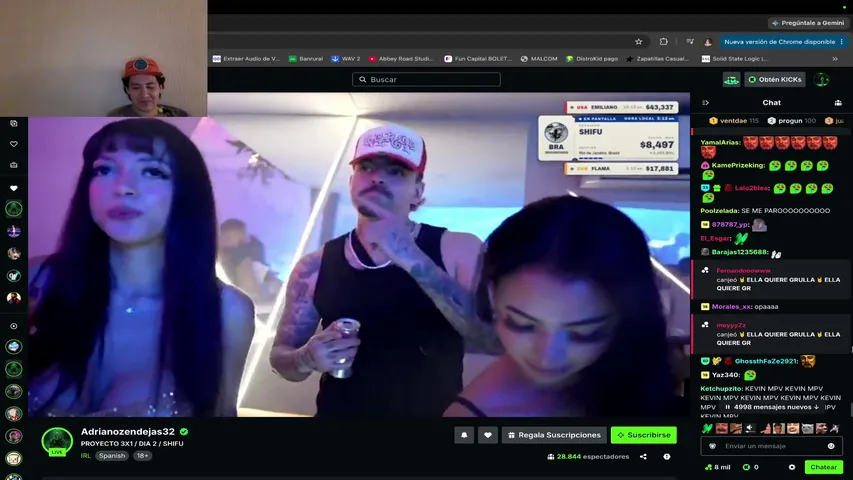Open the sidebar briefcase-shaped icon
This screenshot has height=480, width=853.
pyautogui.click(x=14, y=165)
